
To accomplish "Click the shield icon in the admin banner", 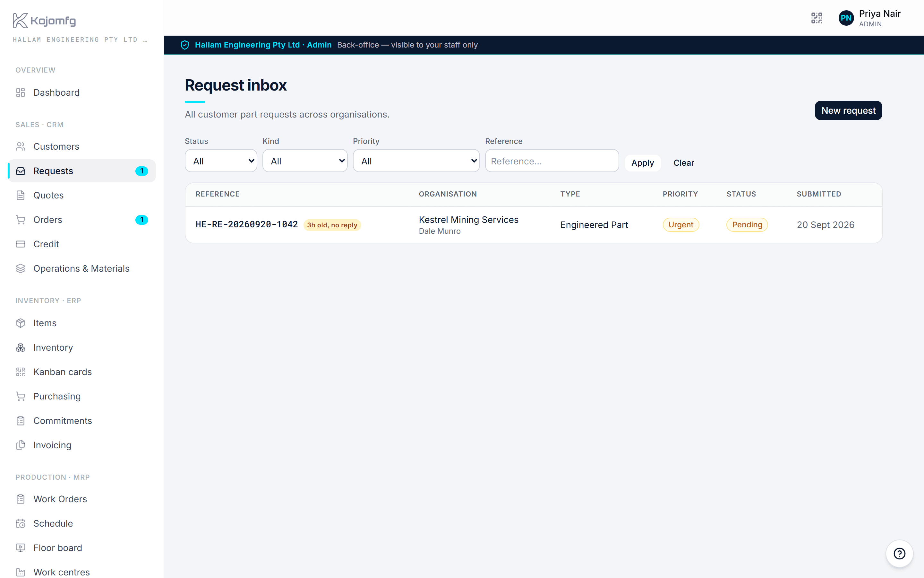I will point(185,45).
